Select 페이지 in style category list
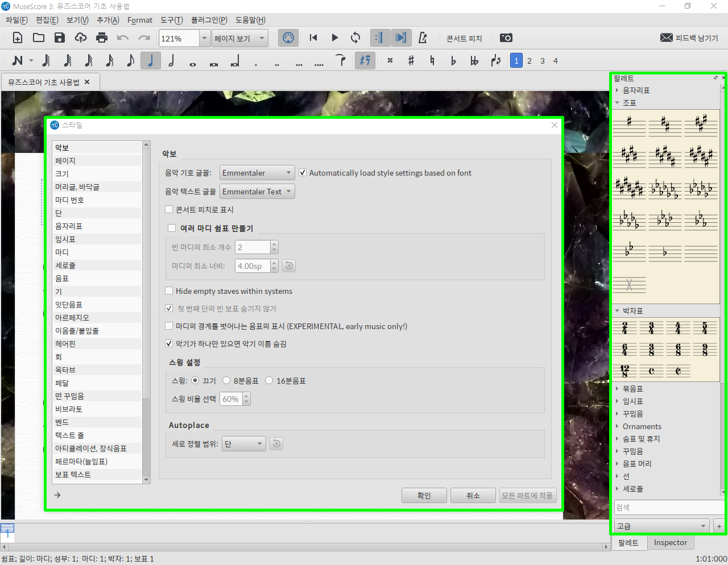 97,161
